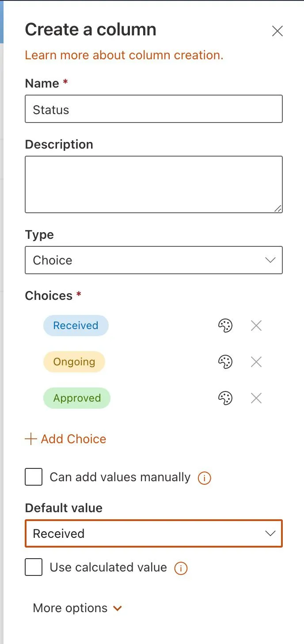Open color palette for Approved choice
The image size is (304, 644).
(225, 399)
